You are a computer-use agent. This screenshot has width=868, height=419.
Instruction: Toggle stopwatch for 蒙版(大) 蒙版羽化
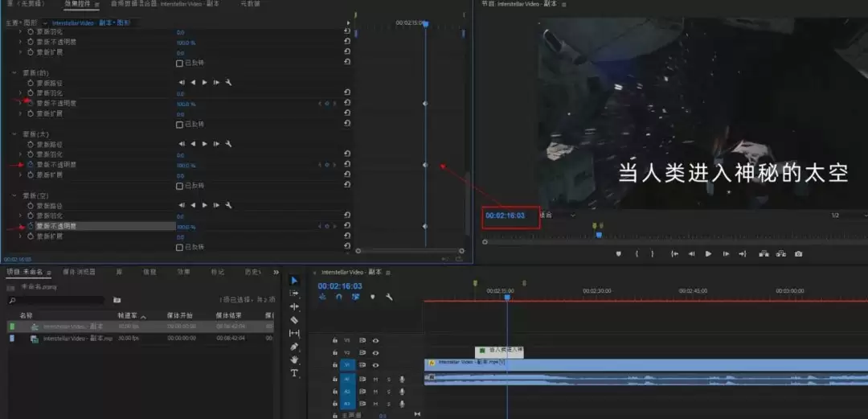31,154
